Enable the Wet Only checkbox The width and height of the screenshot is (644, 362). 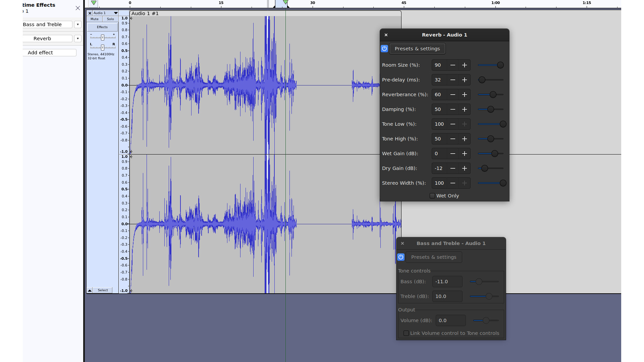432,195
